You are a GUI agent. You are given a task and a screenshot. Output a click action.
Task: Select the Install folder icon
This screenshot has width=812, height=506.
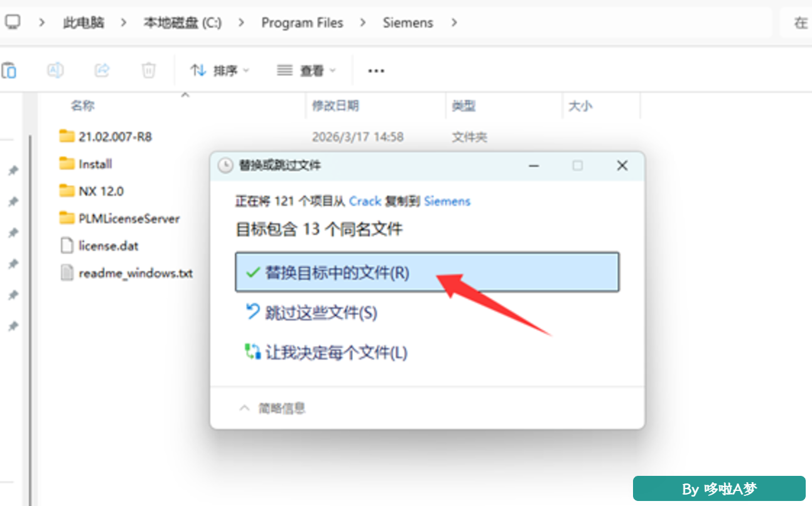coord(67,164)
